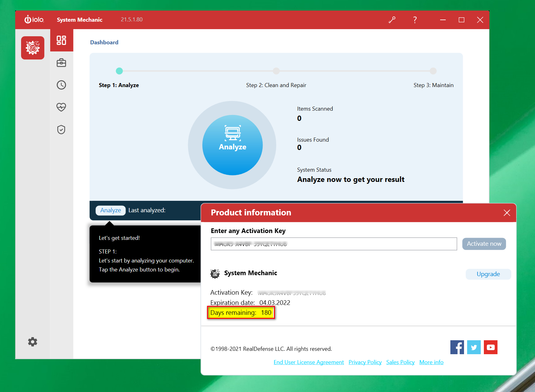Open the Toolbox briefcase icon
Image resolution: width=535 pixels, height=392 pixels.
(x=61, y=63)
